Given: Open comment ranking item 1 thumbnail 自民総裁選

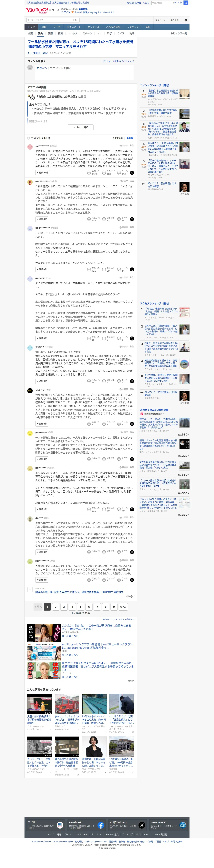Looking at the screenshot, I should [x=184, y=94].
